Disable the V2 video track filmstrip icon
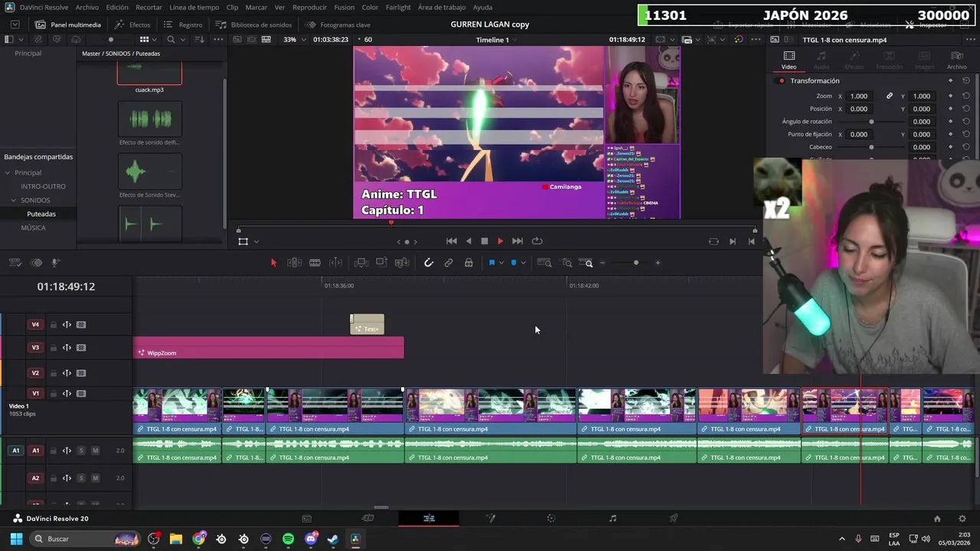Viewport: 980px width, 551px height. [81, 373]
